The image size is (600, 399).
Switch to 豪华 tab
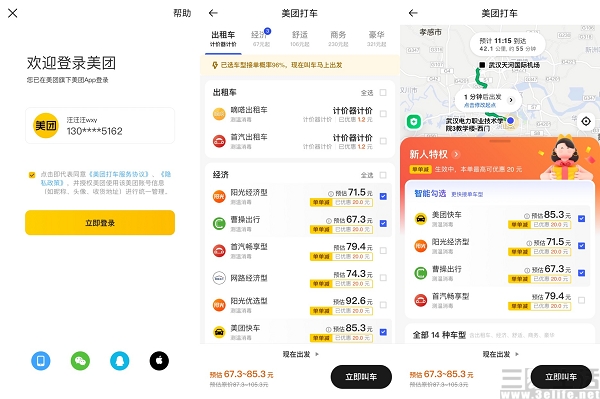pos(376,39)
